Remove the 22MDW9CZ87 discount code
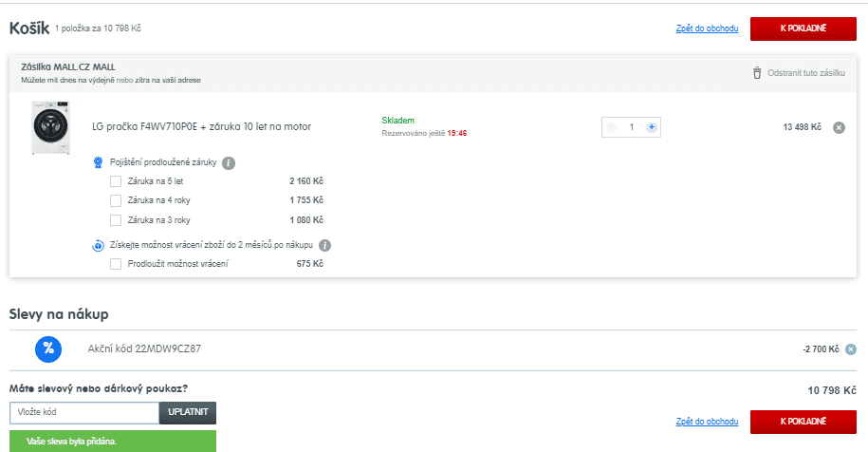Screen dimensions: 868x452 [x=851, y=349]
